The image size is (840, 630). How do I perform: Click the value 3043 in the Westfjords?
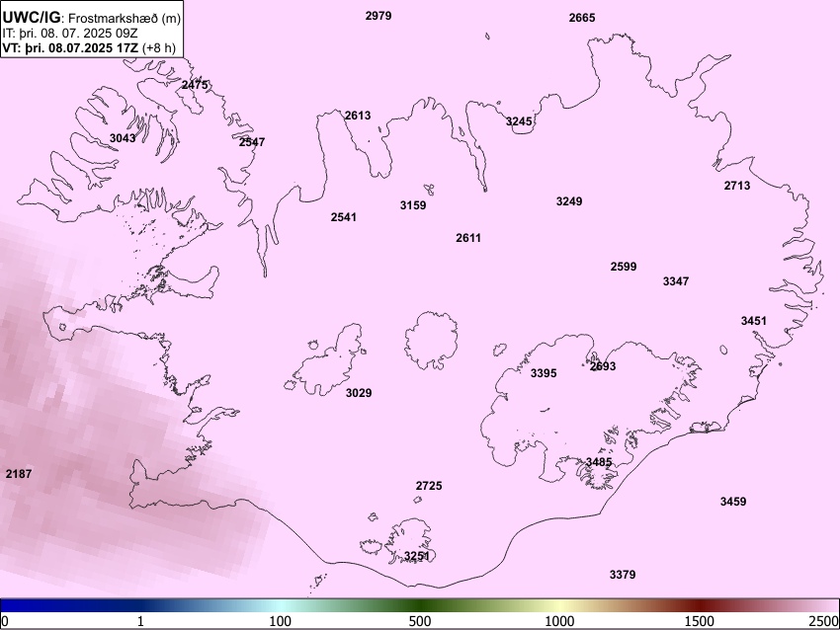point(123,138)
